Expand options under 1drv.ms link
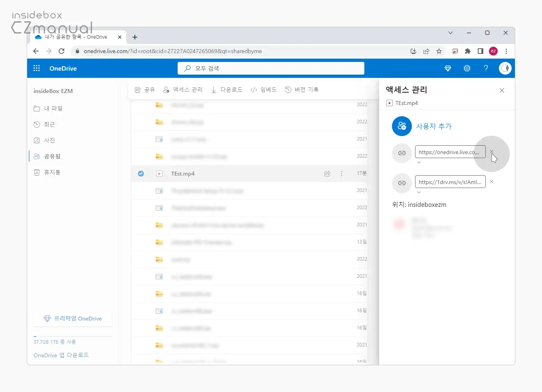The width and height of the screenshot is (542, 392). [419, 192]
